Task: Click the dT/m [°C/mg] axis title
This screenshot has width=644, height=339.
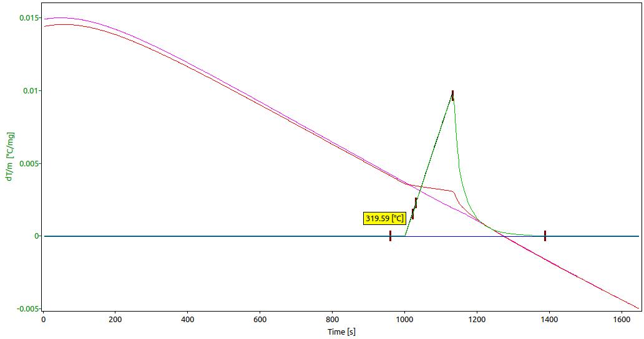Action: pos(10,161)
